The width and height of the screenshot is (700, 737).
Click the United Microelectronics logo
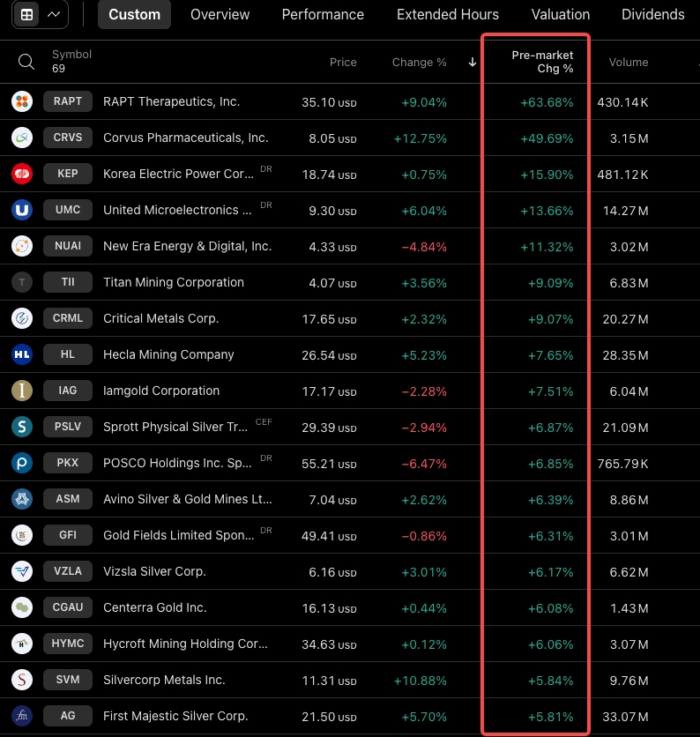(x=22, y=210)
